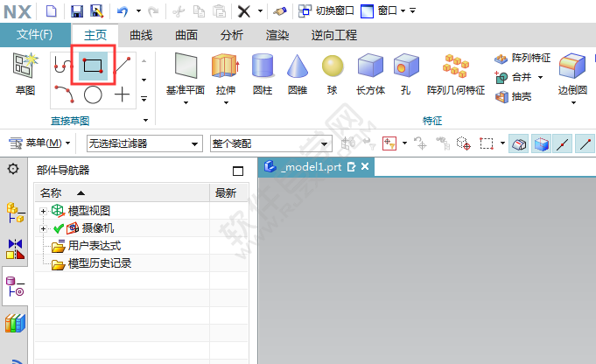This screenshot has height=364, width=596.
Task: Click the 圆柱 cylinder tool
Action: [263, 74]
